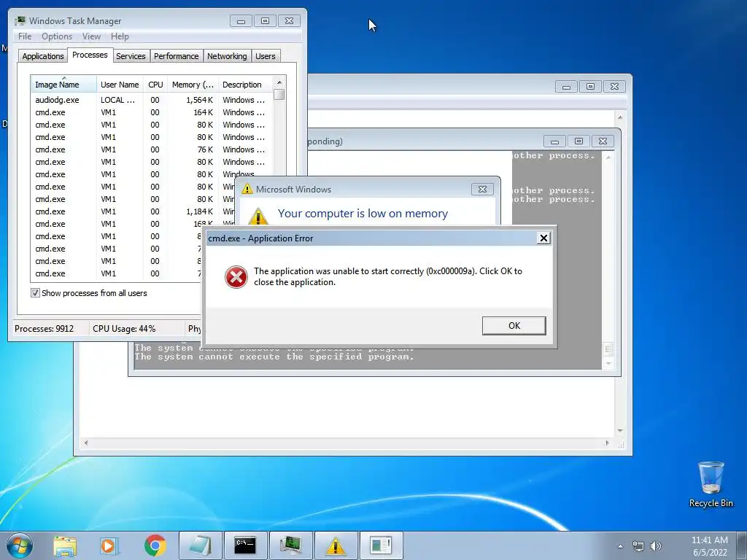The width and height of the screenshot is (747, 560).
Task: Select the audiodg.exe process row
Action: point(152,100)
